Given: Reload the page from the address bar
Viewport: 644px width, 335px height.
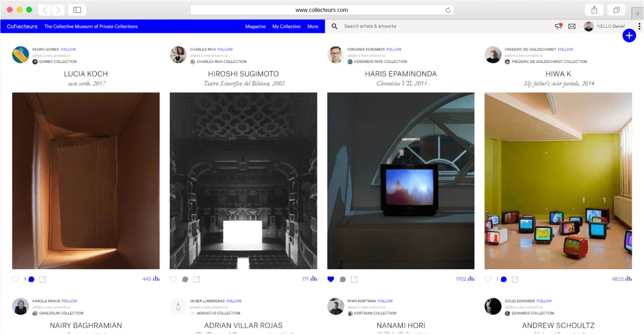Looking at the screenshot, I should point(448,10).
